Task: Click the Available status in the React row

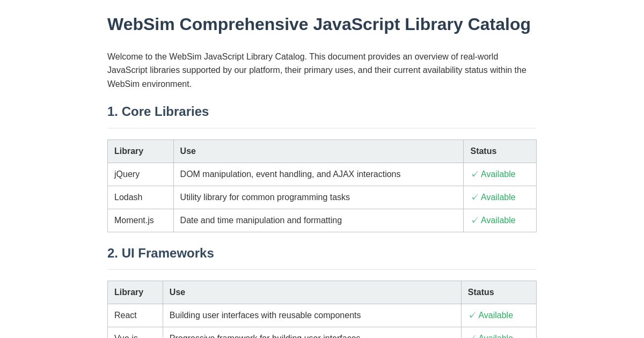Action: click(x=495, y=315)
